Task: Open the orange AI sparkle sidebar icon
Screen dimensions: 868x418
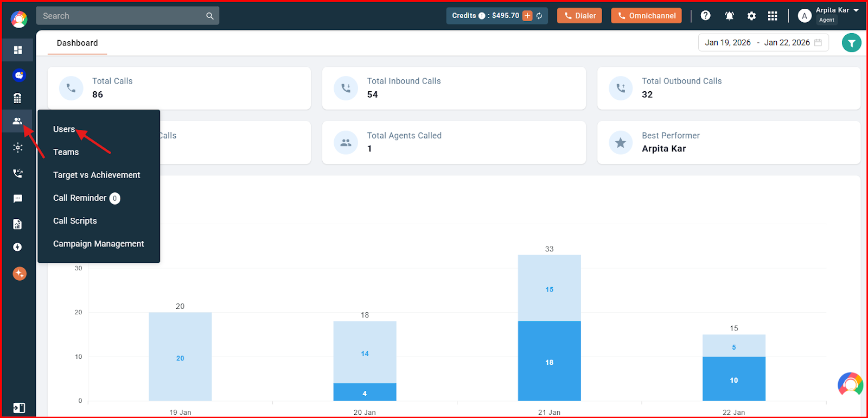Action: click(x=20, y=274)
